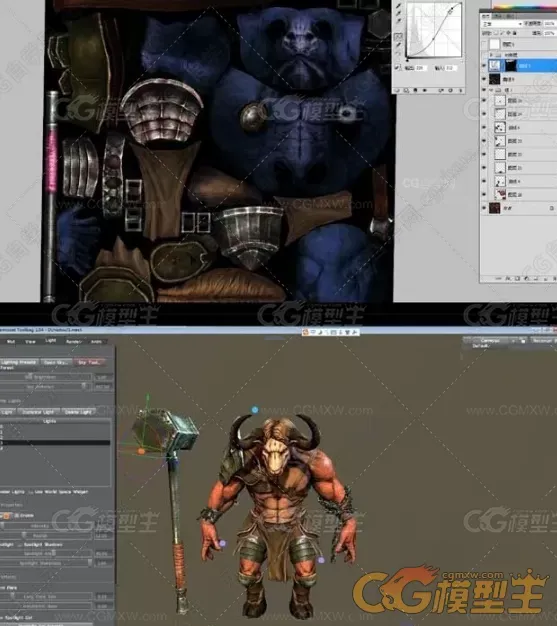This screenshot has width=557, height=626.
Task: Click the Open Sky button
Action: (56, 362)
